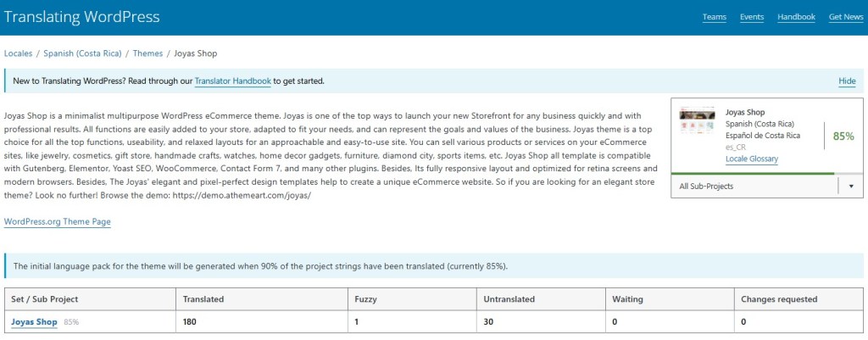
Task: Go to the Events page
Action: 752,17
